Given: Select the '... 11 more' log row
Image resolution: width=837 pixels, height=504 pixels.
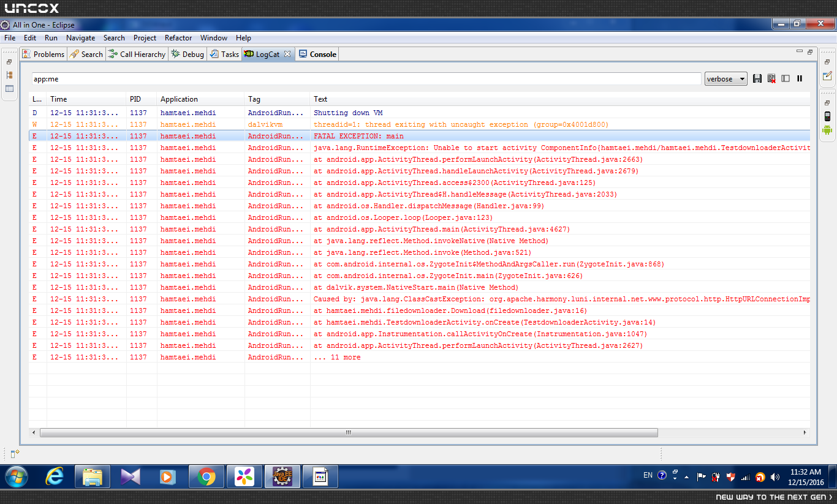Looking at the screenshot, I should point(419,357).
